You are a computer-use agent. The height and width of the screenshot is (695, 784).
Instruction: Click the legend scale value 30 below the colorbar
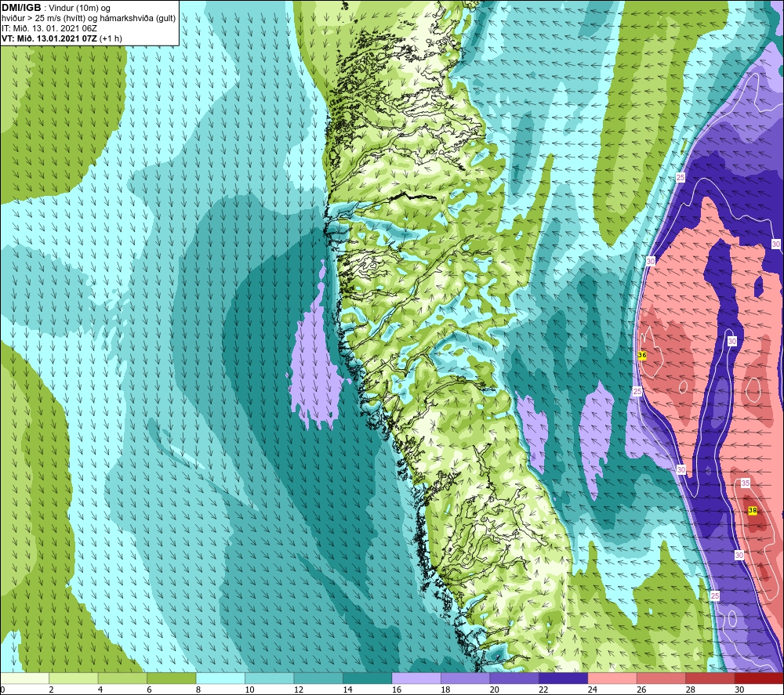point(739,690)
